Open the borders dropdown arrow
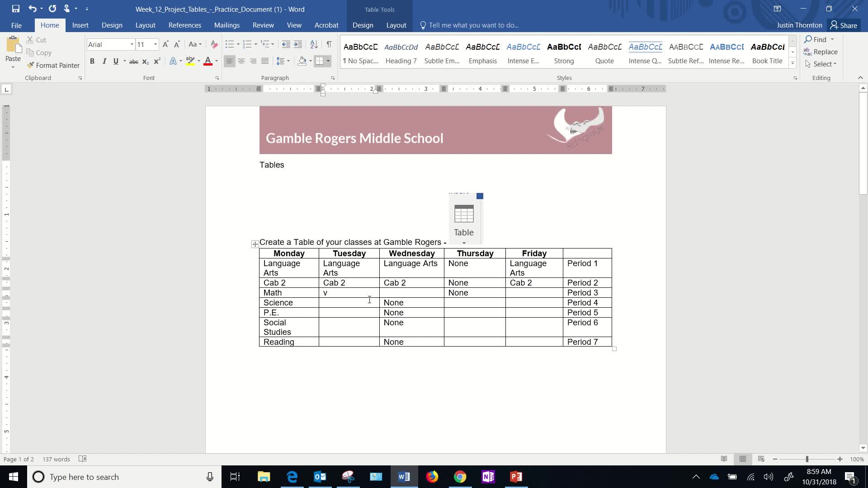 328,61
